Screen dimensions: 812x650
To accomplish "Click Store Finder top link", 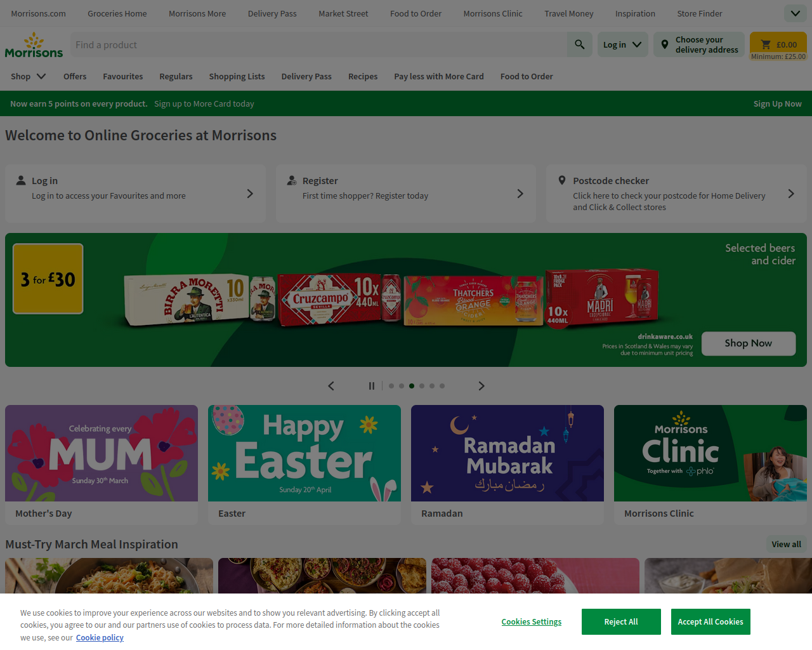I will 700,13.
